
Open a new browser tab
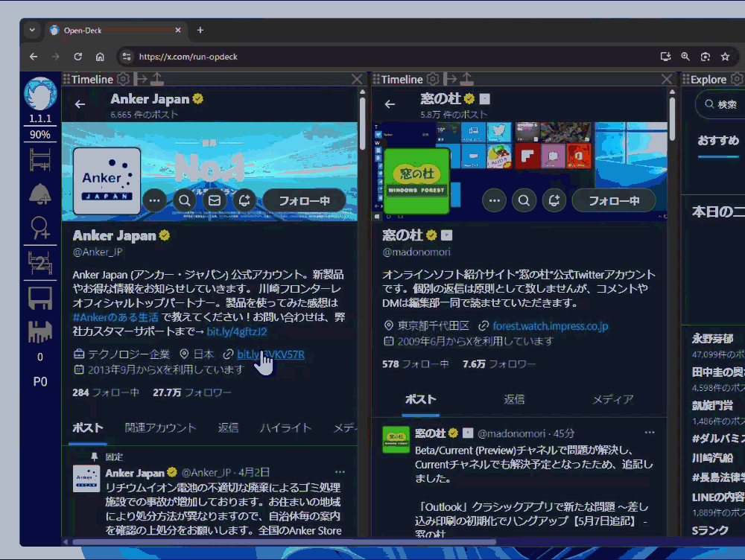[x=200, y=30]
